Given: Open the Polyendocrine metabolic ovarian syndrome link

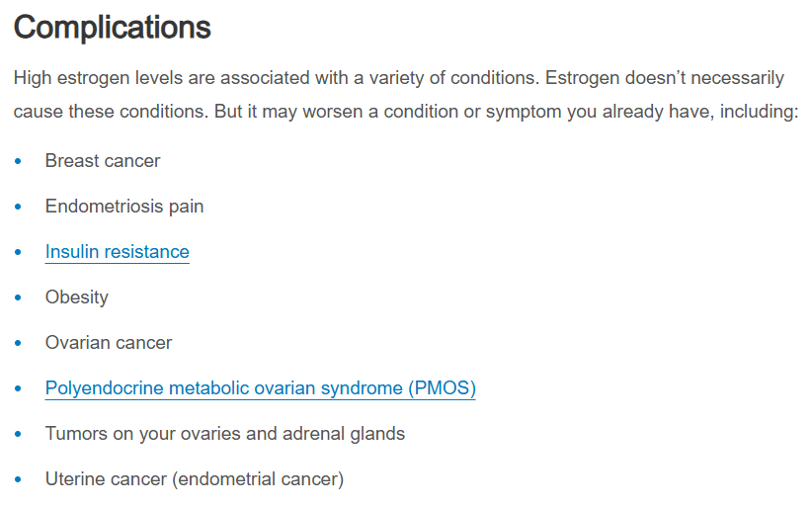Looking at the screenshot, I should [261, 388].
